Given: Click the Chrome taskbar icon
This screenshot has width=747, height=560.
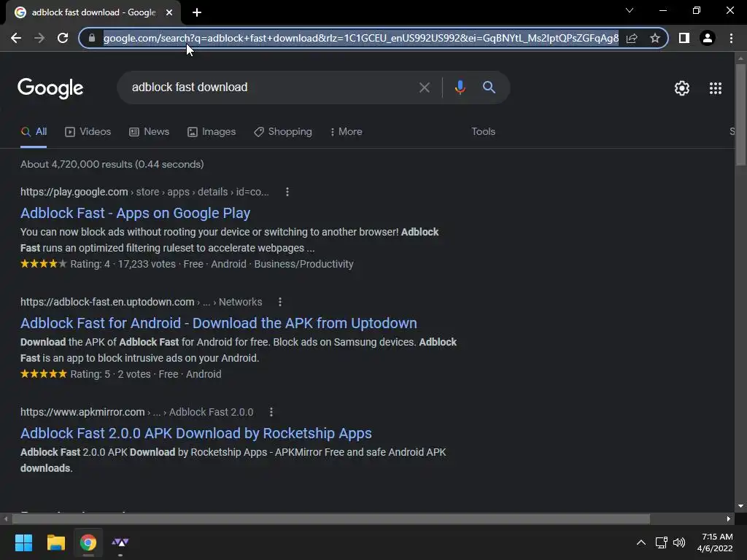Looking at the screenshot, I should (x=88, y=542).
